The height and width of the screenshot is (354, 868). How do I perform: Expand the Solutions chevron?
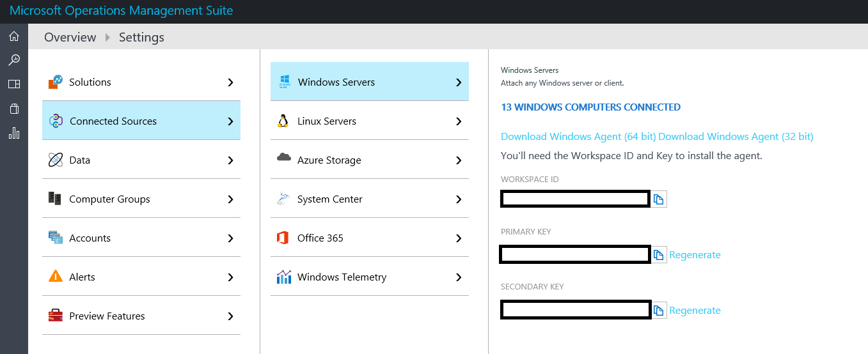[x=230, y=82]
